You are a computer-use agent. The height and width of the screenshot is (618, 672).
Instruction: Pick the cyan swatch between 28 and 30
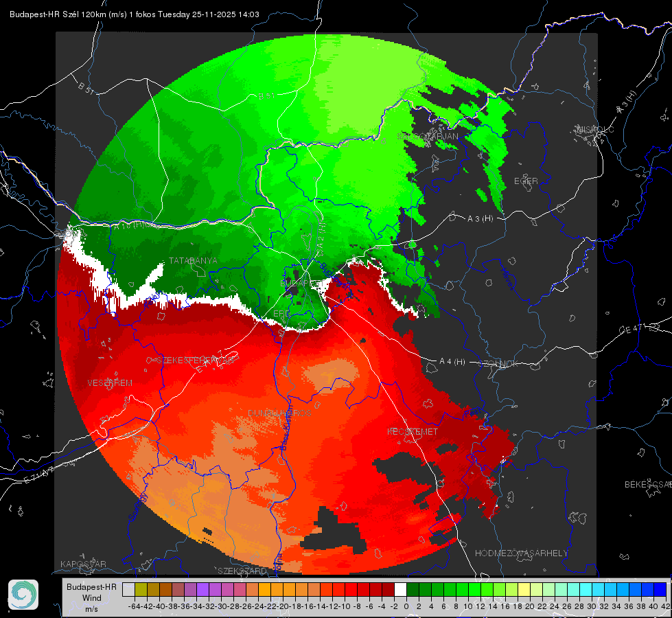[x=586, y=589]
